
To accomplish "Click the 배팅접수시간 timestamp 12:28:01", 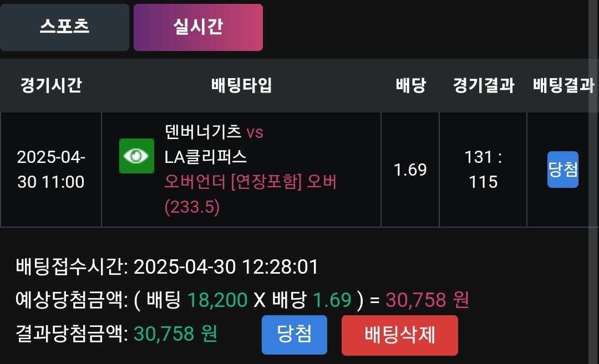I will (281, 267).
